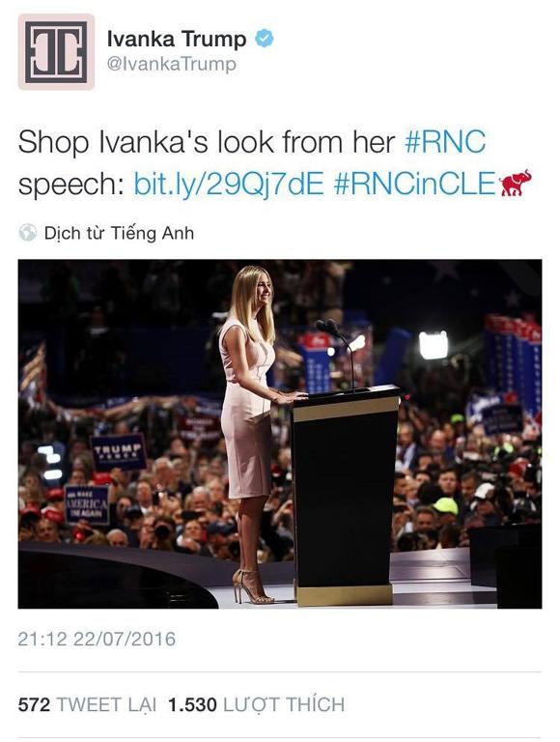The width and height of the screenshot is (560, 742).
Task: View the 572 Tweet lại retweets
Action: click(x=87, y=704)
